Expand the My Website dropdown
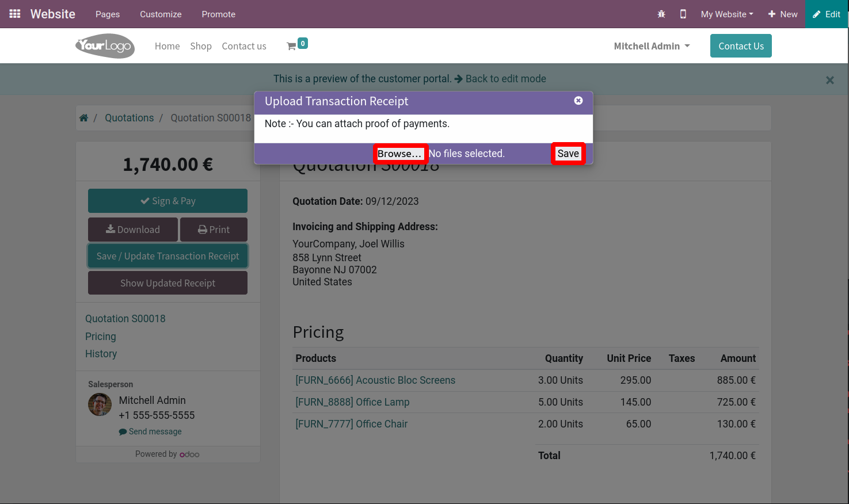 (x=726, y=14)
